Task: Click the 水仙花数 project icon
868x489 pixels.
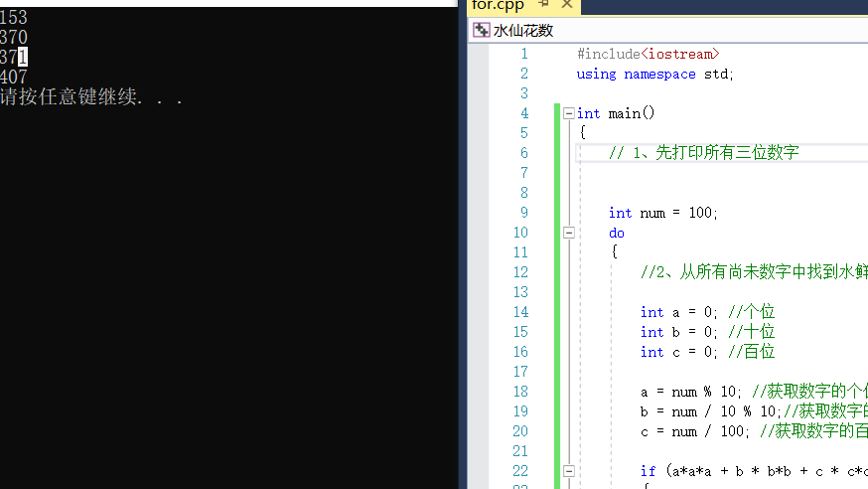Action: (x=481, y=30)
